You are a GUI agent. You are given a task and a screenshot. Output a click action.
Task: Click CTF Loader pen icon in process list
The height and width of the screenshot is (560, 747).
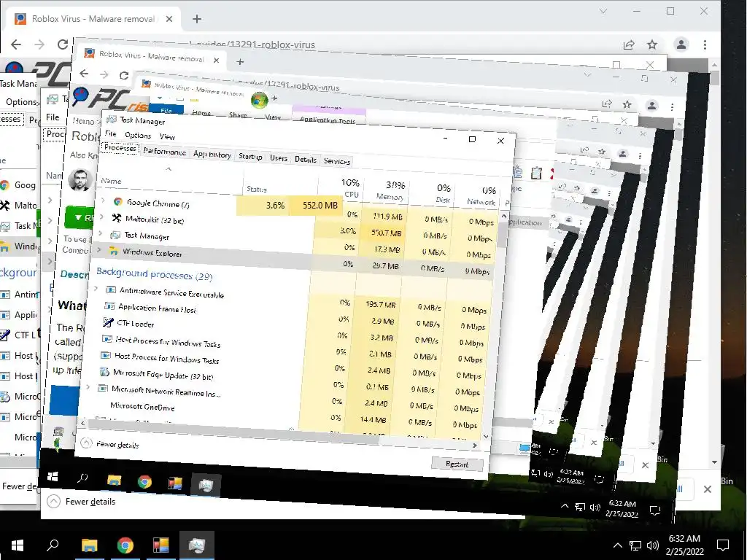108,322
